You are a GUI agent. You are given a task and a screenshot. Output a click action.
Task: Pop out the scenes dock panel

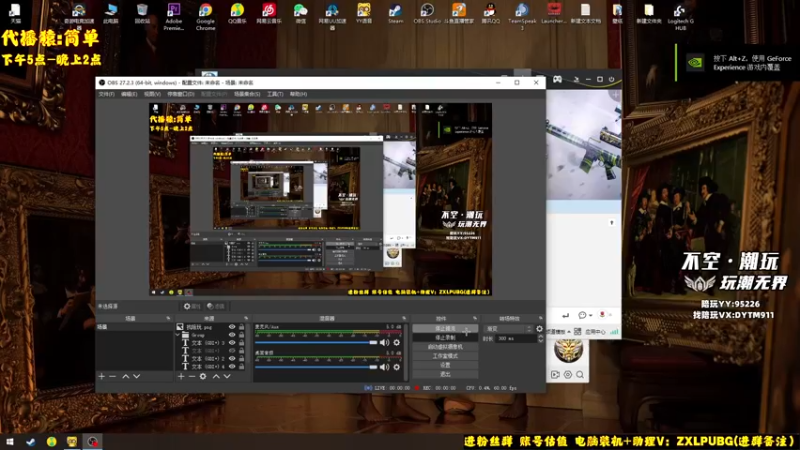[x=168, y=318]
